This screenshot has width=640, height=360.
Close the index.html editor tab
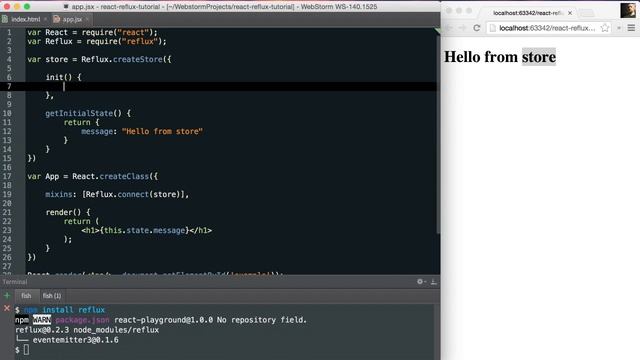click(45, 19)
